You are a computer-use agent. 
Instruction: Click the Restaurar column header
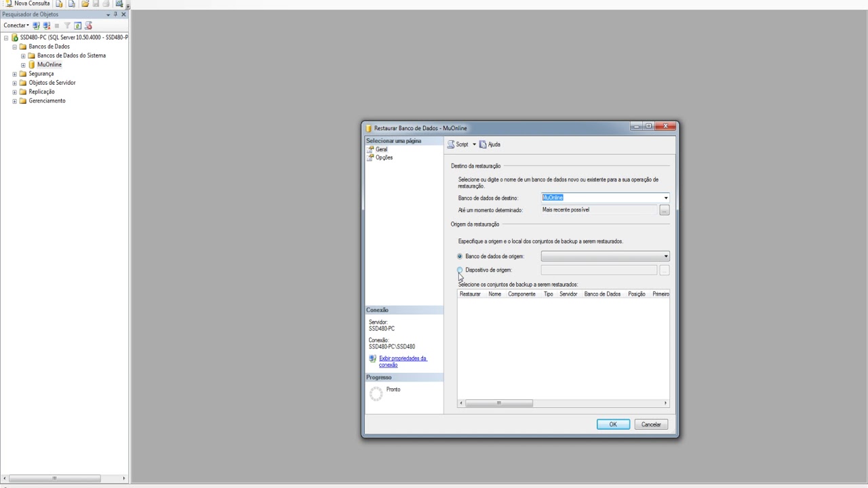[470, 294]
